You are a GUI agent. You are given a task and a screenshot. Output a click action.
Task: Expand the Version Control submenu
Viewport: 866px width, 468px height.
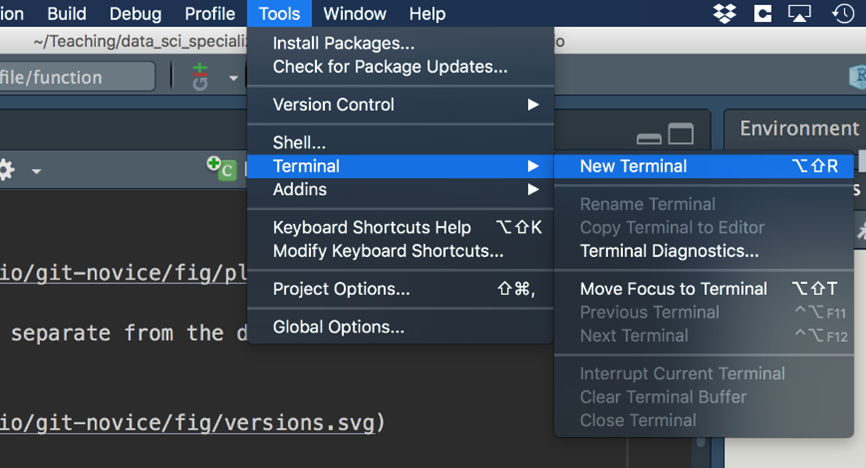click(x=400, y=105)
